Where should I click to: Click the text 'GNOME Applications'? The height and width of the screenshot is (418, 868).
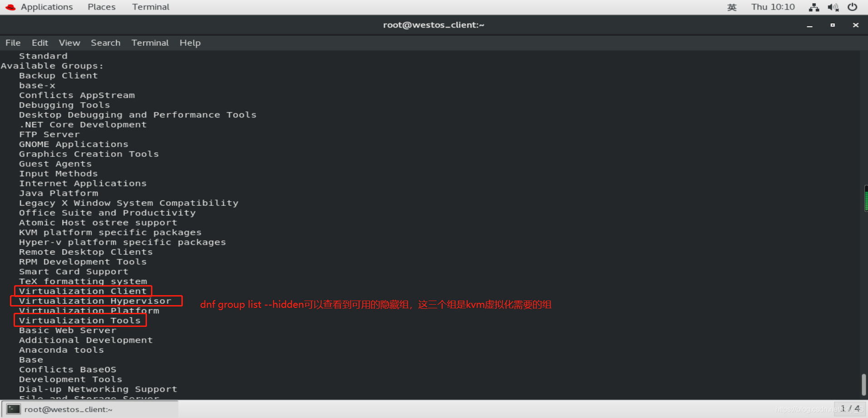click(73, 144)
